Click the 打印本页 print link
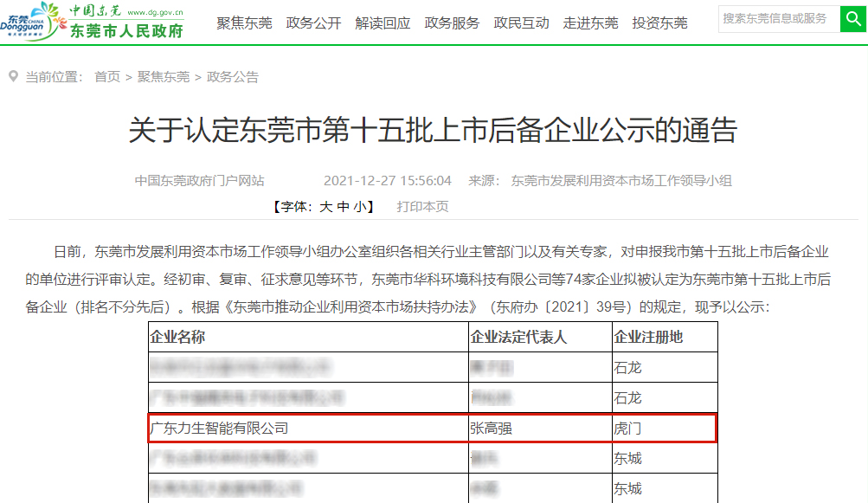Screen dimensions: 868x503 tap(422, 207)
